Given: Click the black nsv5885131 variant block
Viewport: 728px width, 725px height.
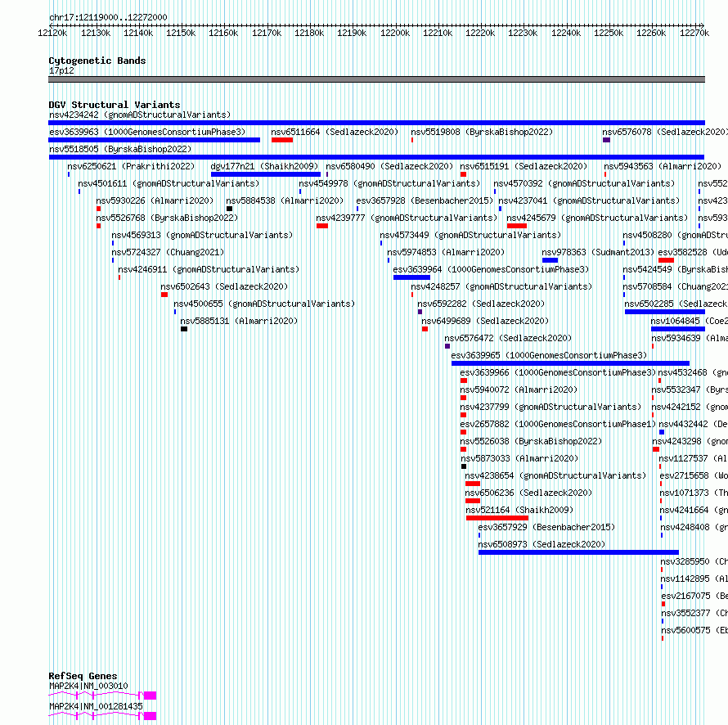Looking at the screenshot, I should [184, 329].
